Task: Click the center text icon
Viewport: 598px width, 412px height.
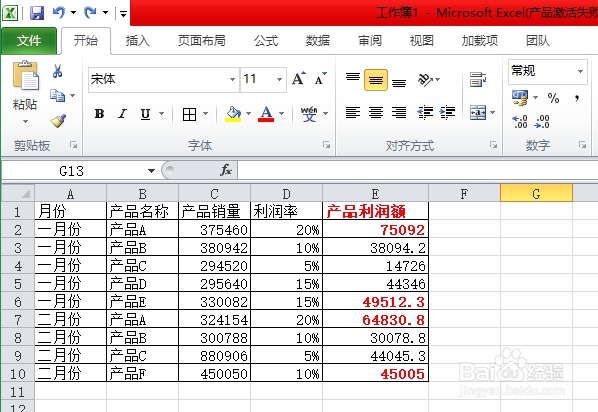Action: click(376, 113)
